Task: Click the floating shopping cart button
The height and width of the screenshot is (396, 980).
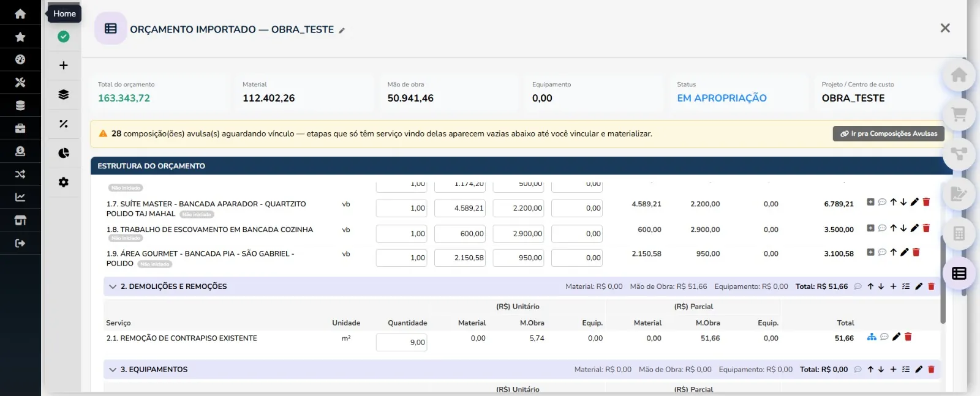Action: pos(959,114)
